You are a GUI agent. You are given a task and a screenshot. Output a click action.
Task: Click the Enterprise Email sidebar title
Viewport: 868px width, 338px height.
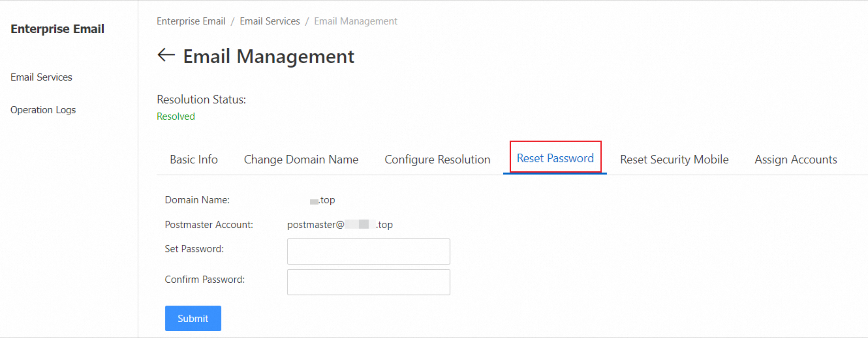(x=57, y=29)
